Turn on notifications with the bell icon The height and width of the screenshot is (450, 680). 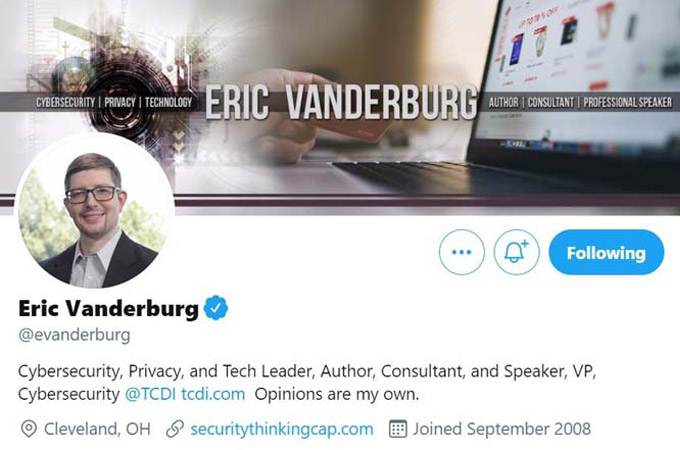coord(517,252)
